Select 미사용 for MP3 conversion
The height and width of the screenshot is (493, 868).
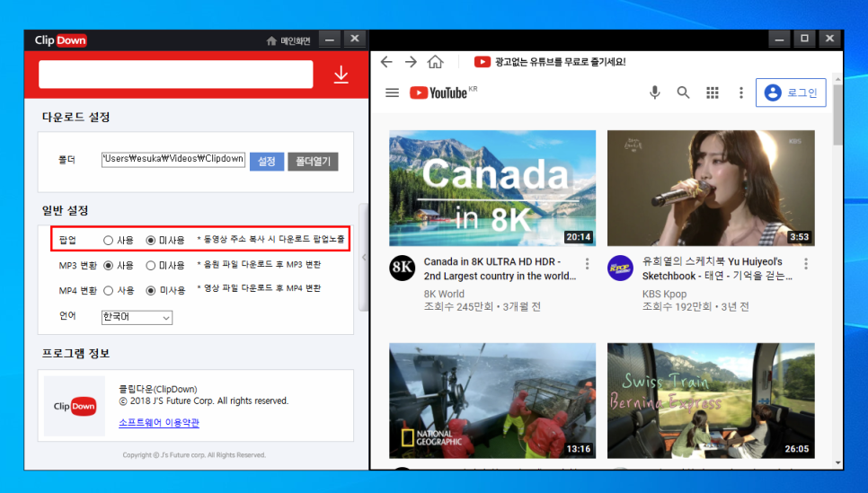click(151, 266)
